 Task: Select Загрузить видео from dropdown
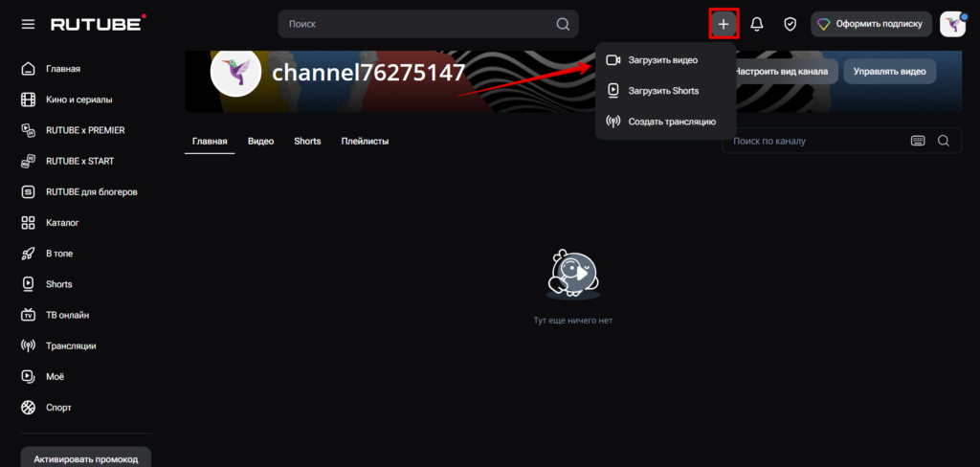666,60
